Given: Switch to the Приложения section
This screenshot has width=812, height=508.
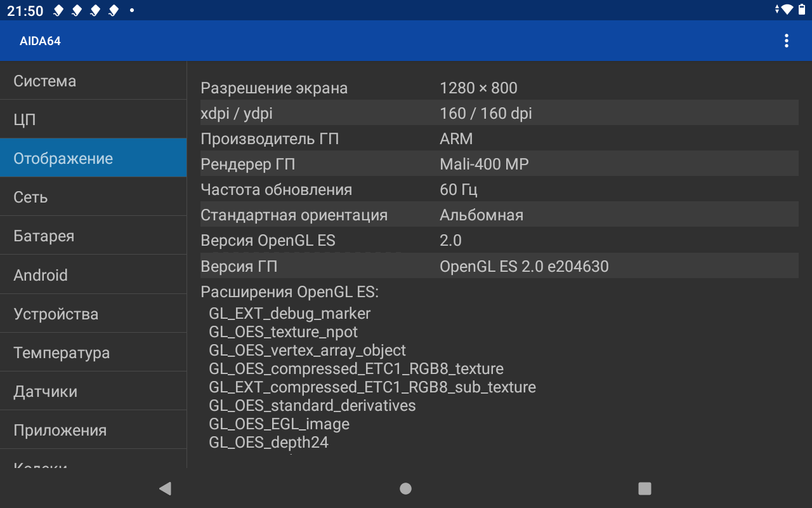Looking at the screenshot, I should pyautogui.click(x=93, y=431).
